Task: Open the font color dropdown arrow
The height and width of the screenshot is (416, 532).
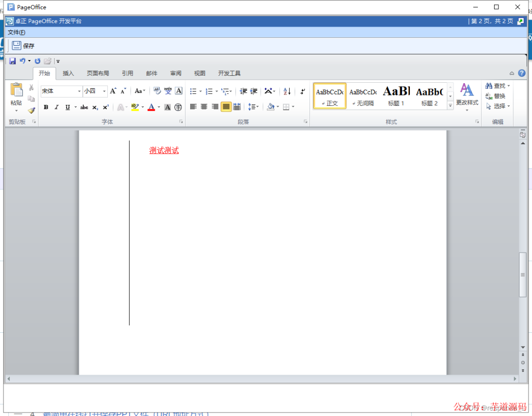Action: pos(158,107)
